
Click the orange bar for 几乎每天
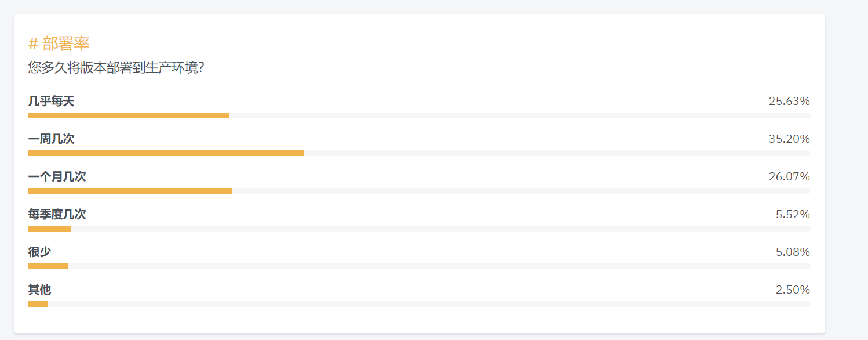pos(129,115)
